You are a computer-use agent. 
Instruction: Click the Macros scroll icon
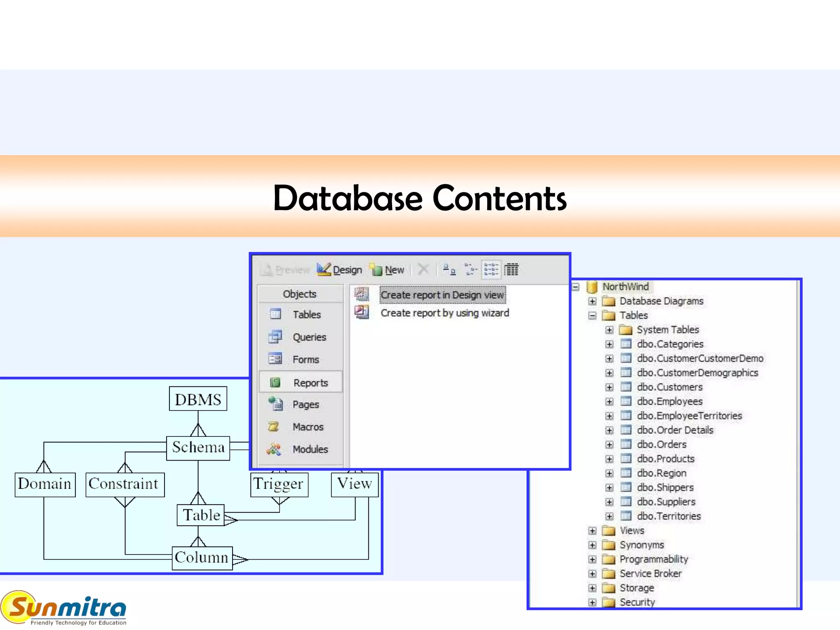click(274, 427)
